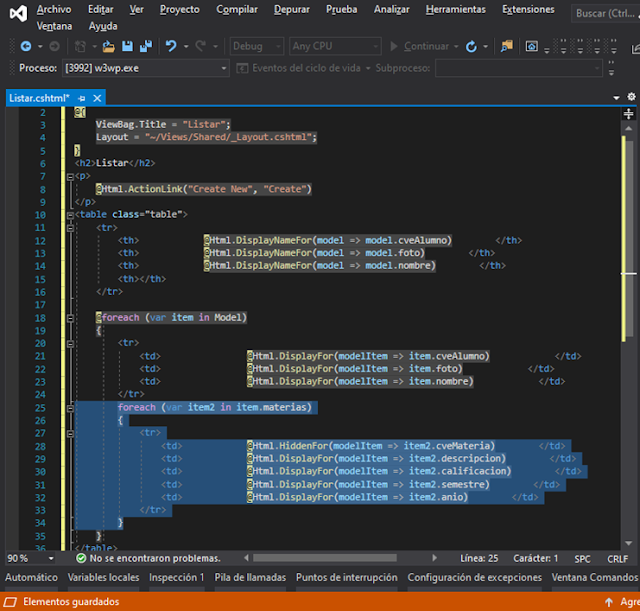This screenshot has width=640, height=611.
Task: Click the Undo arrow icon
Action: pyautogui.click(x=171, y=46)
